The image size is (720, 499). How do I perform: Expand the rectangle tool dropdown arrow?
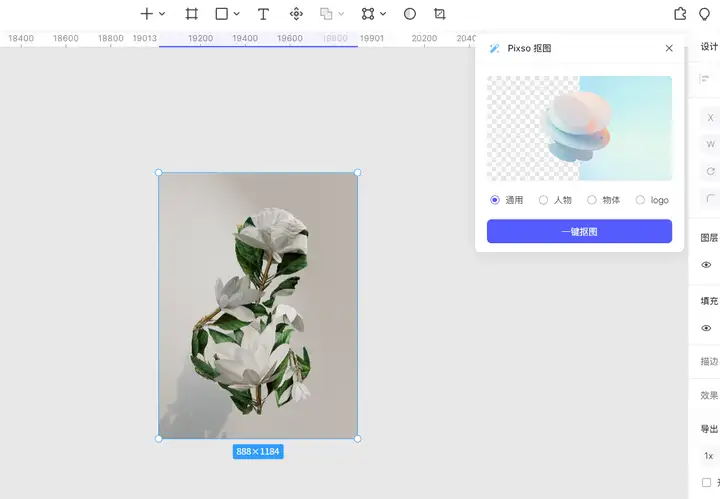click(x=236, y=14)
